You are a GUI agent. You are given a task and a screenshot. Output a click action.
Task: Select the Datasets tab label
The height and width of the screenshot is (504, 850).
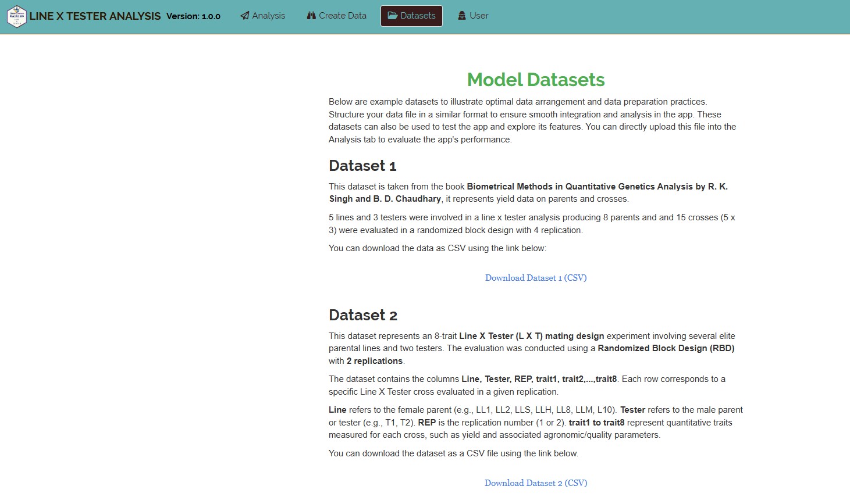pos(418,16)
